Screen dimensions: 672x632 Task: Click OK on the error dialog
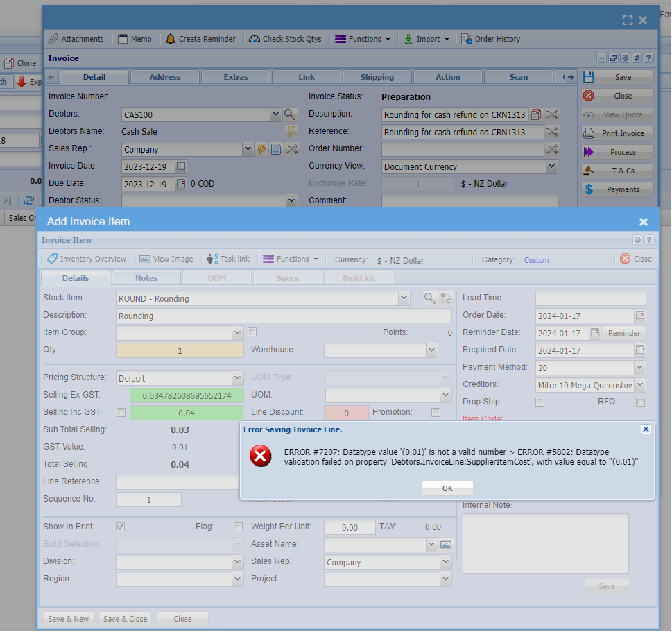pyautogui.click(x=447, y=488)
